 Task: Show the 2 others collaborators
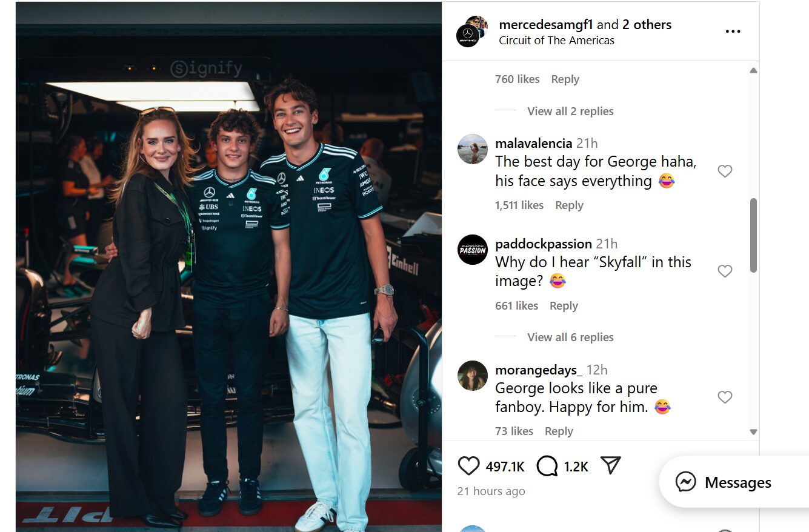click(x=647, y=25)
